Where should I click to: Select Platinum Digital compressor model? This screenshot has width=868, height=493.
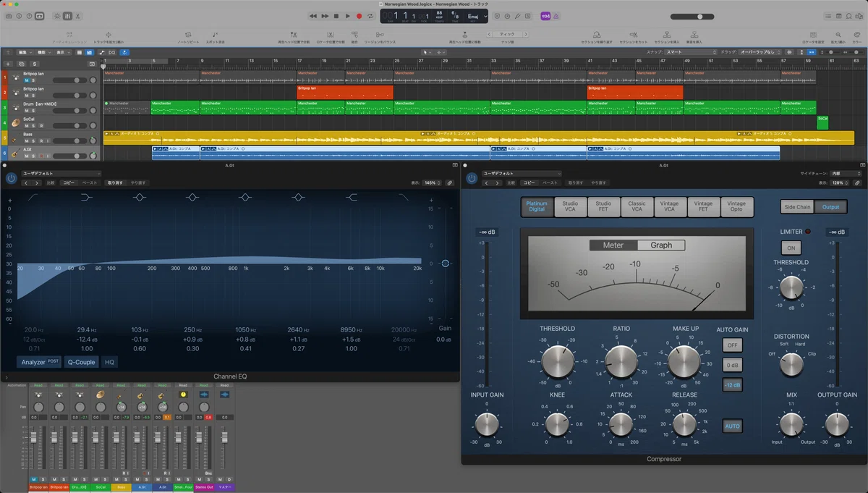(x=537, y=207)
